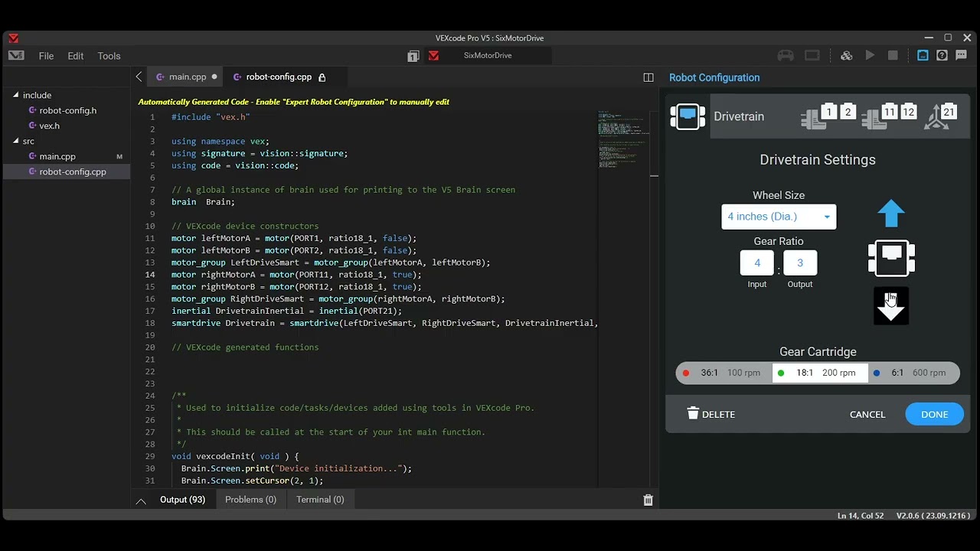Click the Robot Configuration panel title
This screenshot has height=551, width=980.
714,77
